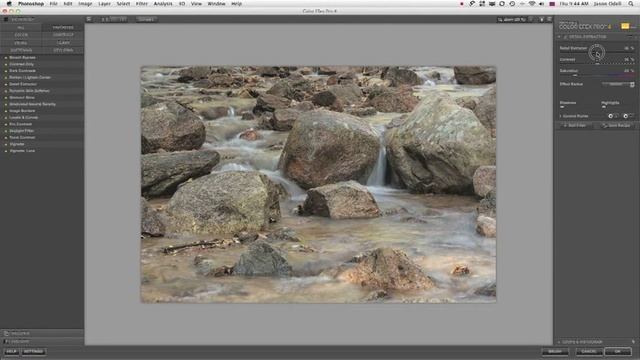Image resolution: width=640 pixels, height=360 pixels.
Task: Click the volume icon in menu bar
Action: [x=542, y=4]
